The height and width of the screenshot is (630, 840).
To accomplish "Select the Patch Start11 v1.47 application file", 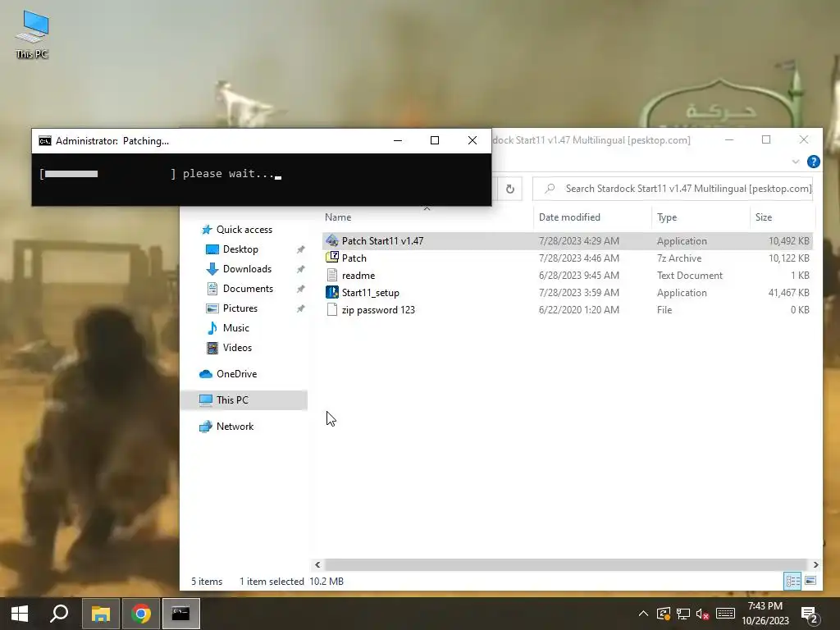I will (x=382, y=241).
